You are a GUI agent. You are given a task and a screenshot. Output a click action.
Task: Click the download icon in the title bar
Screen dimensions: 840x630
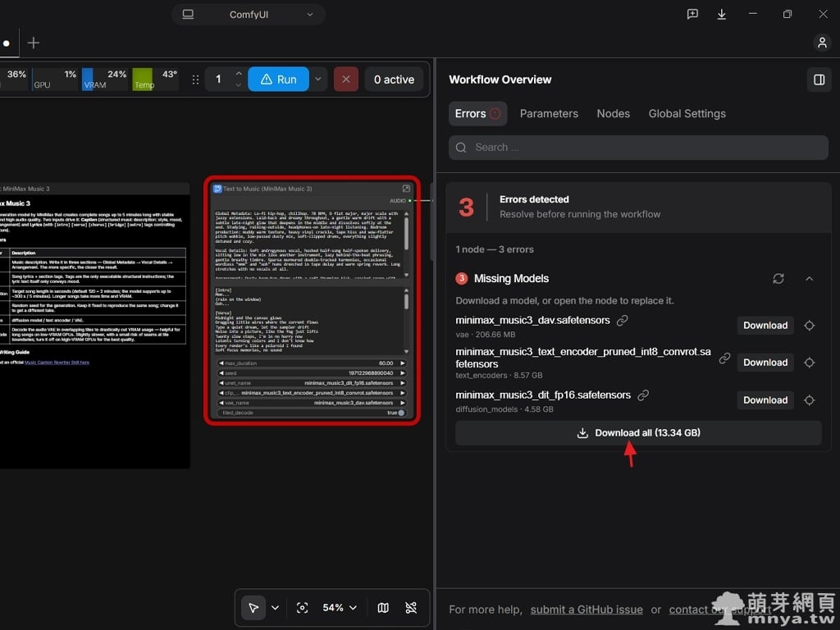click(x=722, y=15)
